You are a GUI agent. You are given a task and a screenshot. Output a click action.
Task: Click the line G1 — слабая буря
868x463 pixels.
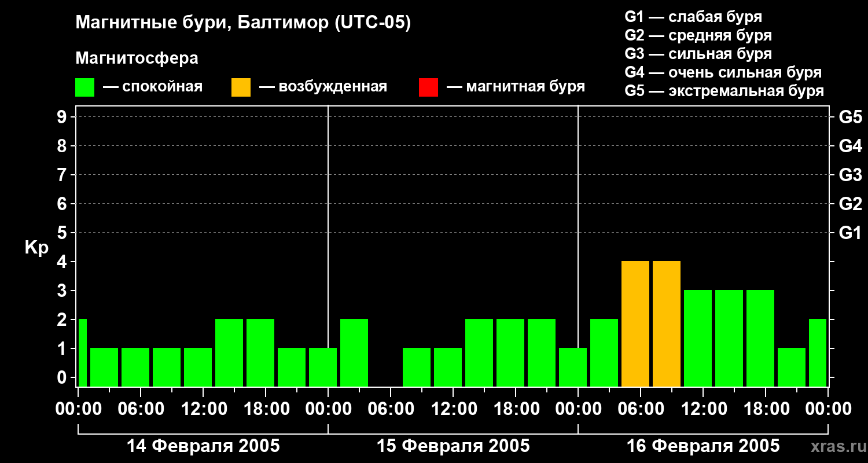point(693,17)
